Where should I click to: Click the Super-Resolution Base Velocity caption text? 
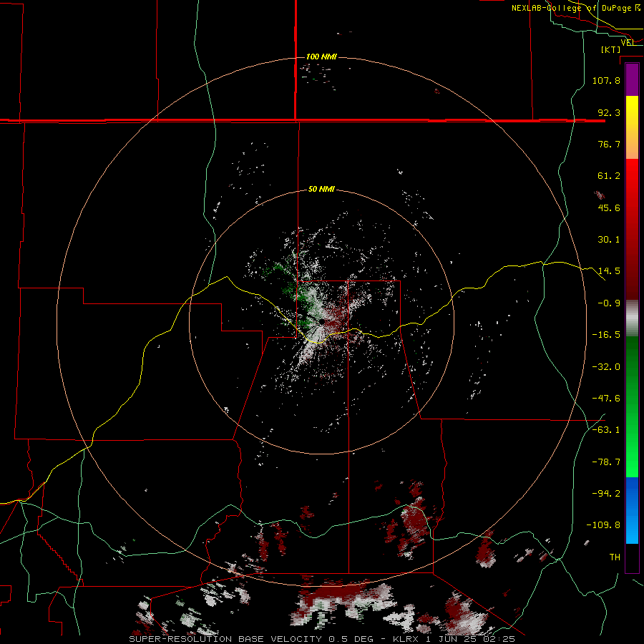[x=321, y=639]
